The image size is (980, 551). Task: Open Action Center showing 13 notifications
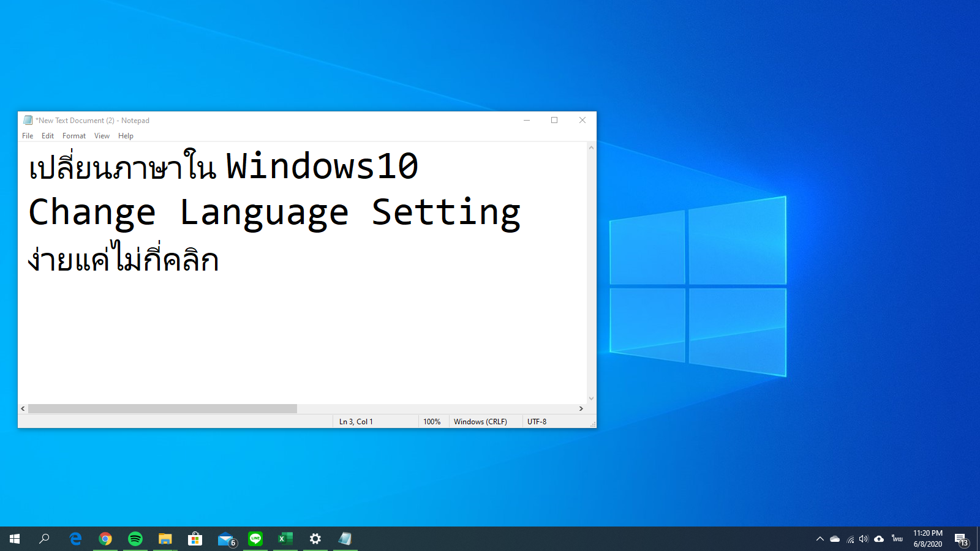click(963, 539)
